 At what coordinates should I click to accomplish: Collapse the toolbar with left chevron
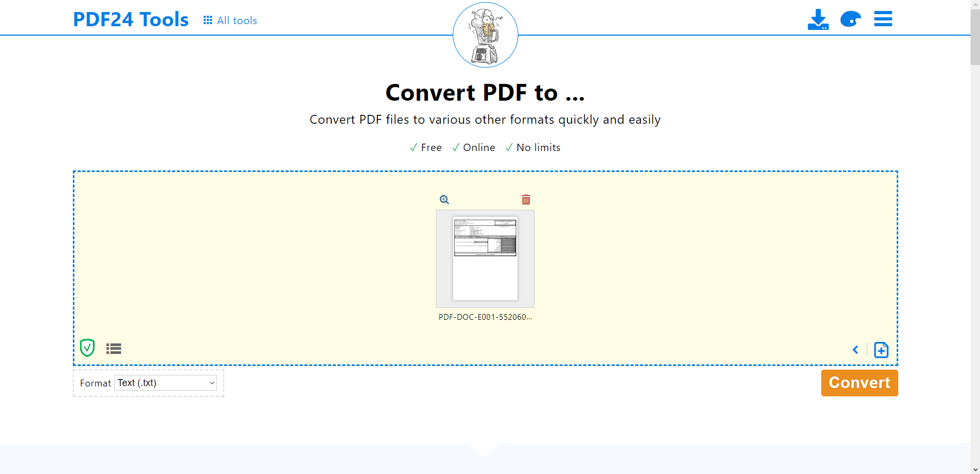(x=855, y=350)
